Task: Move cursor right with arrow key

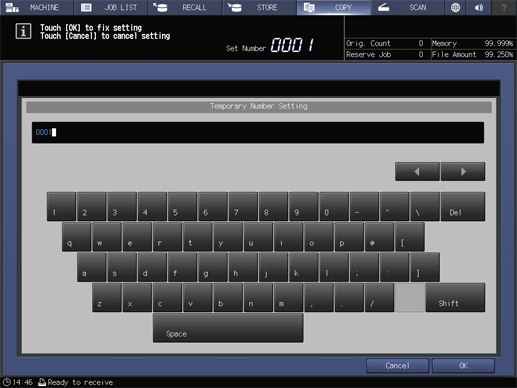Action: click(x=463, y=172)
